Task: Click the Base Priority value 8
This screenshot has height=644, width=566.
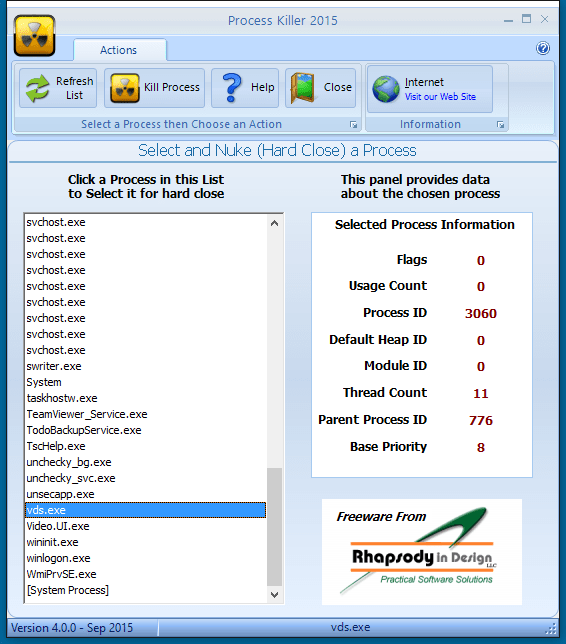Action: pyautogui.click(x=481, y=447)
